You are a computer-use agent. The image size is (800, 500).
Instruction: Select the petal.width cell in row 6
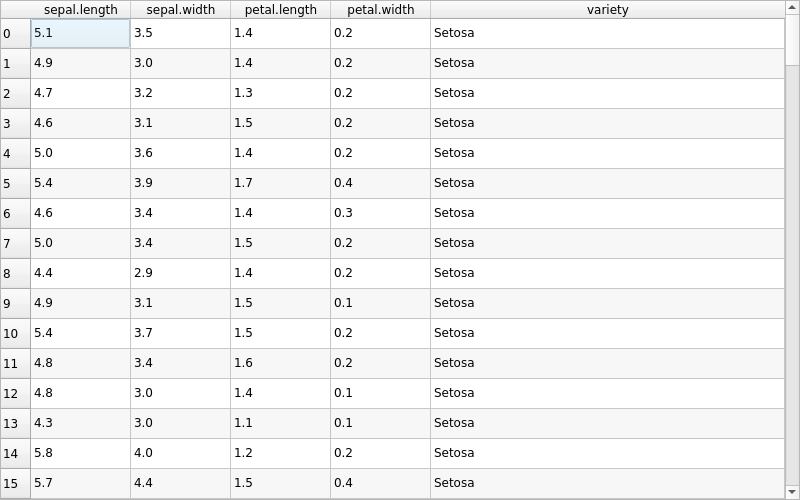(380, 213)
